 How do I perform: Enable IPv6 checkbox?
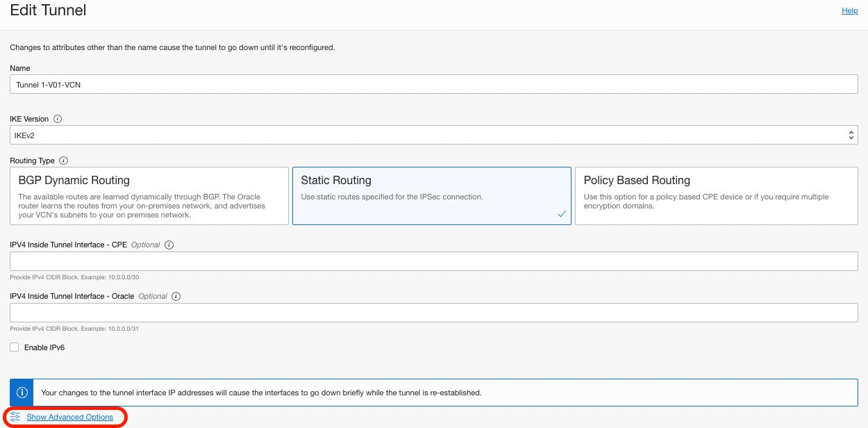tap(15, 347)
